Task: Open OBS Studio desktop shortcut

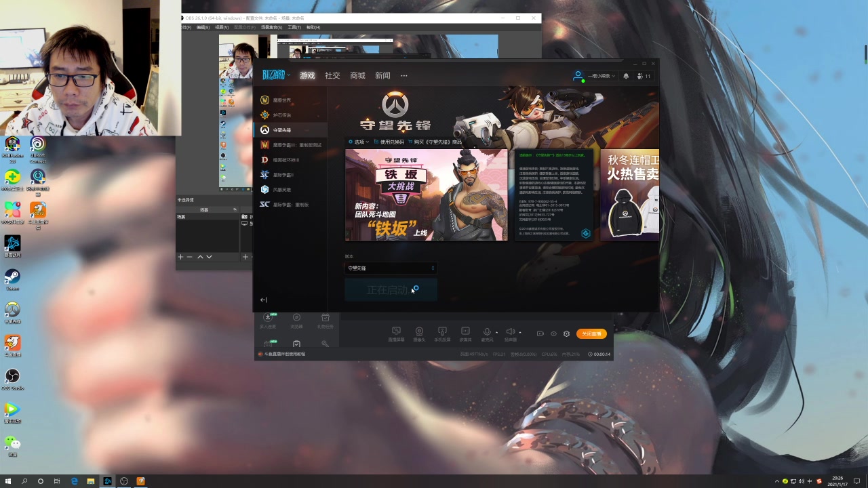Action: tap(12, 380)
